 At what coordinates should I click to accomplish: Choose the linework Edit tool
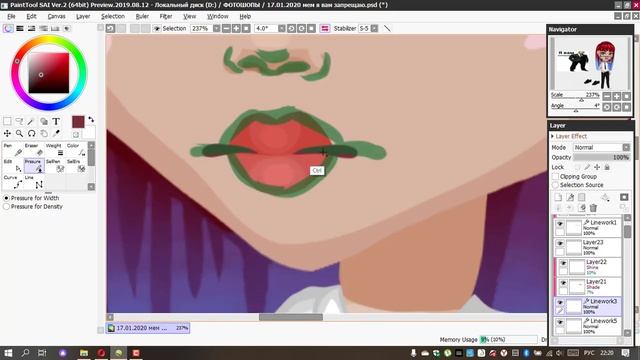pyautogui.click(x=13, y=166)
